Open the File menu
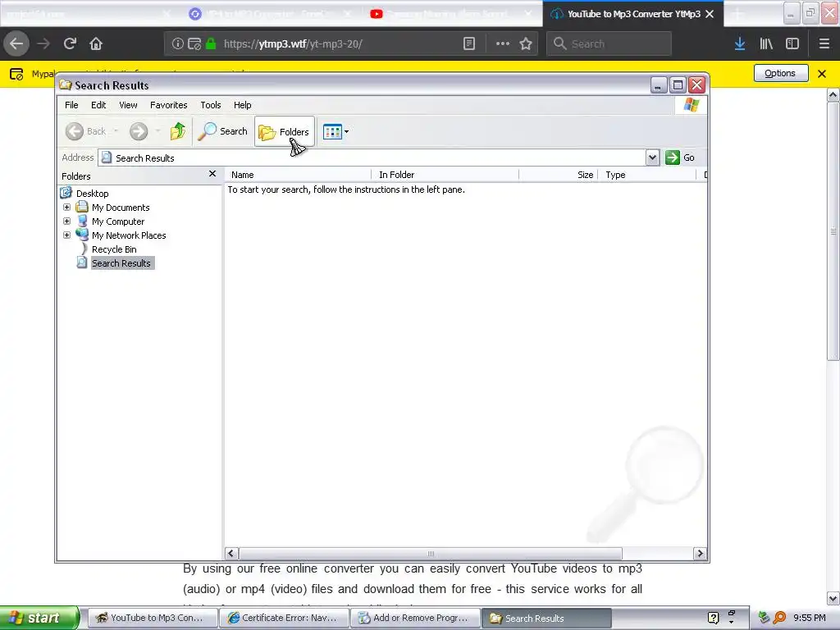This screenshot has width=840, height=630. tap(71, 105)
